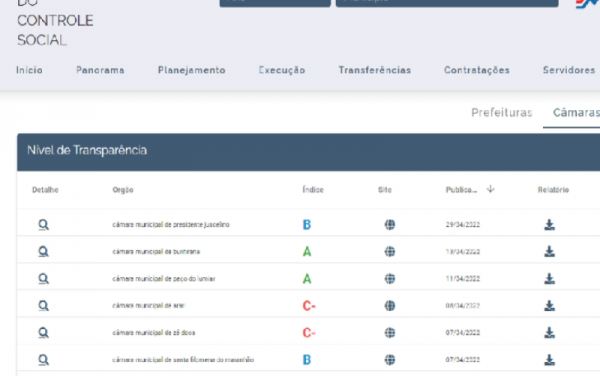Download zé doca report
This screenshot has height=376, width=600.
coord(549,333)
